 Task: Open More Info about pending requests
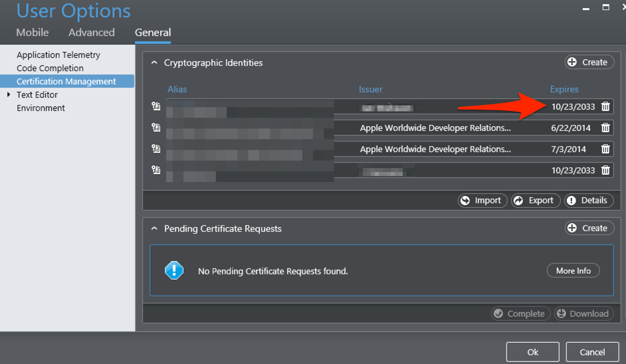(x=574, y=270)
